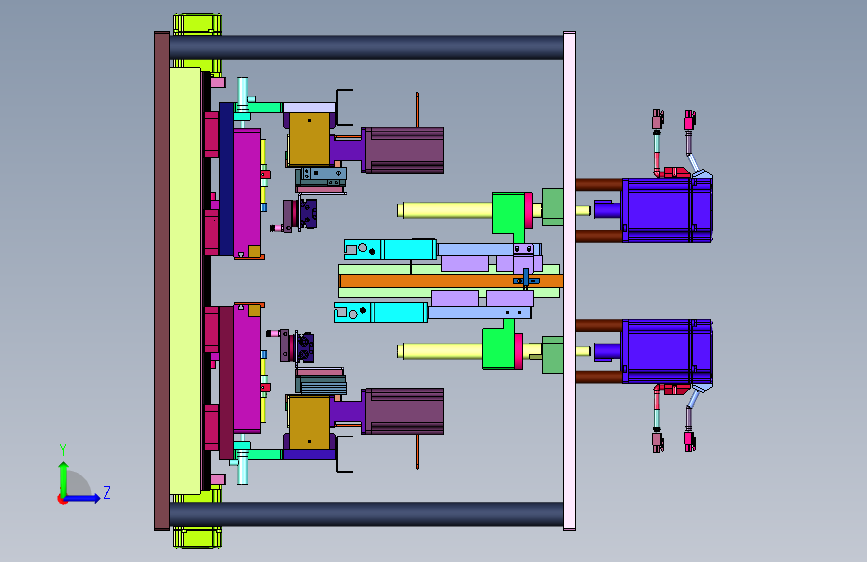Select the upper gold block
The width and height of the screenshot is (867, 562).
pos(309,139)
